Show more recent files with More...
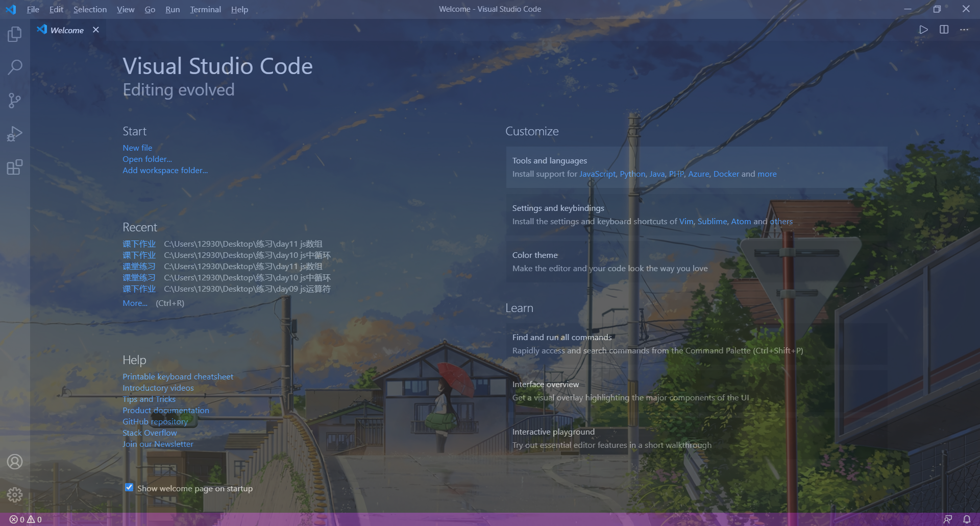 (134, 303)
